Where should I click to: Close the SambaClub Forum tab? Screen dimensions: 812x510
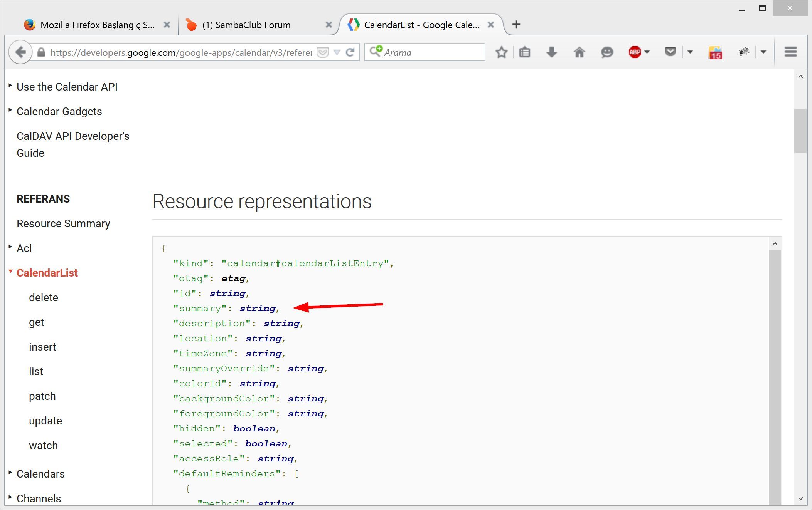tap(329, 25)
